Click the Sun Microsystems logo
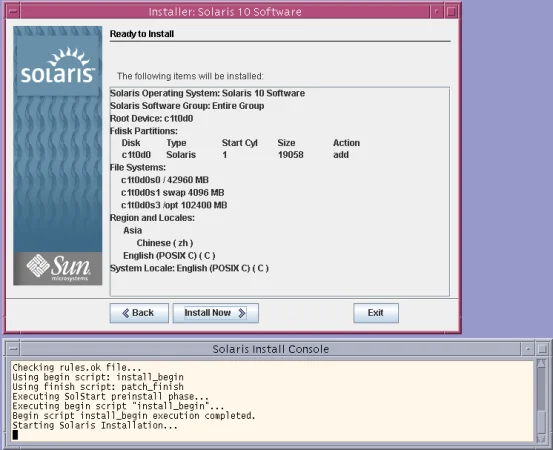 pos(58,268)
